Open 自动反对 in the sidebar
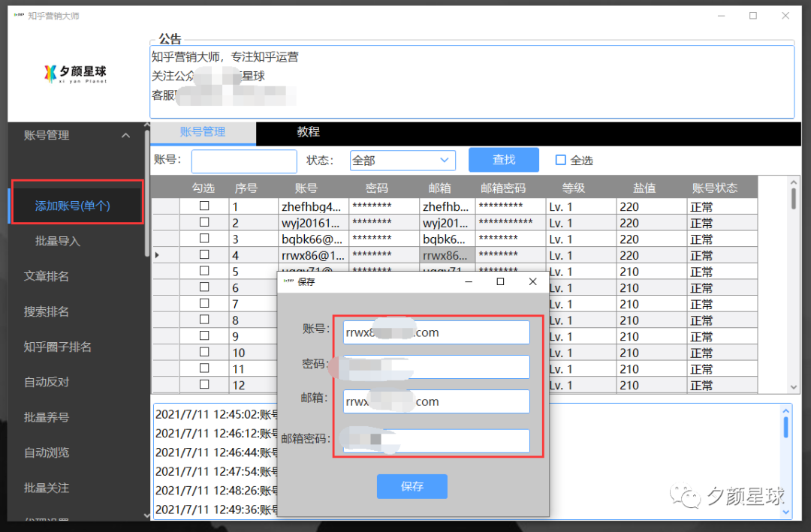The image size is (811, 532). (46, 381)
